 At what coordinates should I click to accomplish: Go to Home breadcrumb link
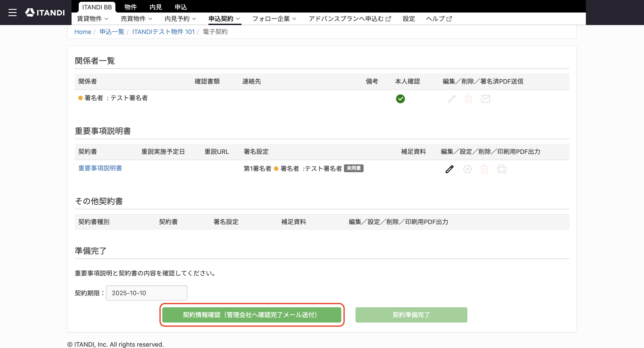(83, 32)
